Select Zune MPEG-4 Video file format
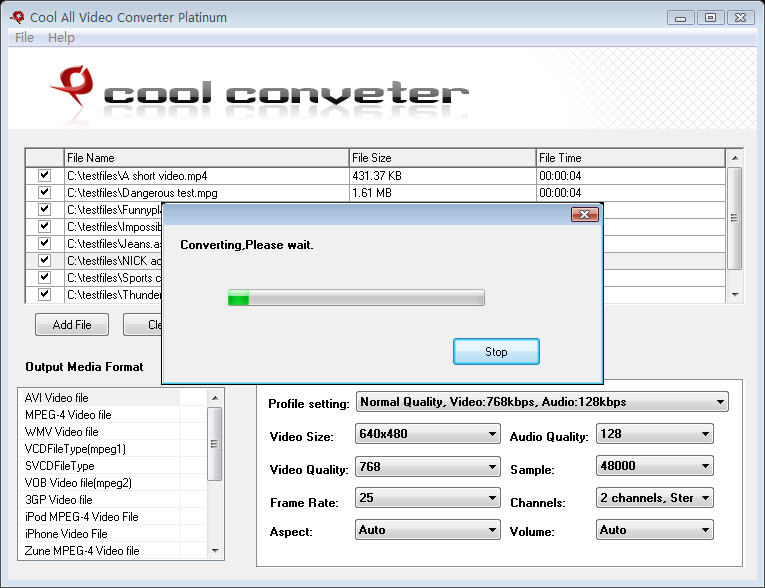Screen dimensions: 765x588 [x=112, y=551]
